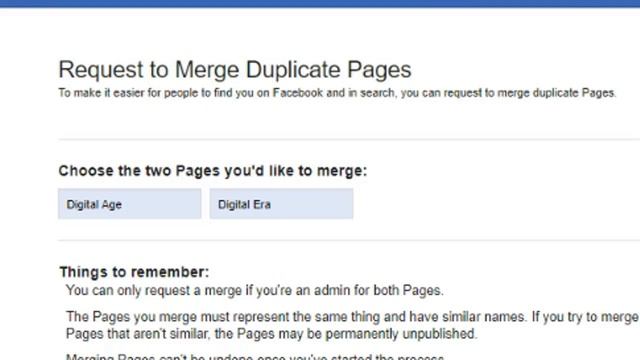This screenshot has width=640, height=360.
Task: Click the blue Facebook top bar
Action: [320, 3]
